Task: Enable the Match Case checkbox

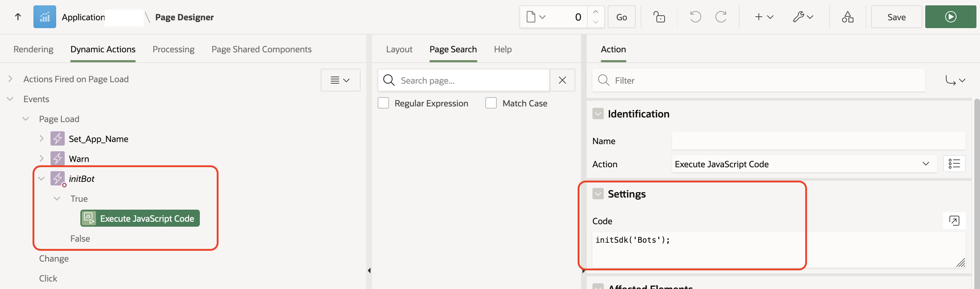Action: click(491, 103)
